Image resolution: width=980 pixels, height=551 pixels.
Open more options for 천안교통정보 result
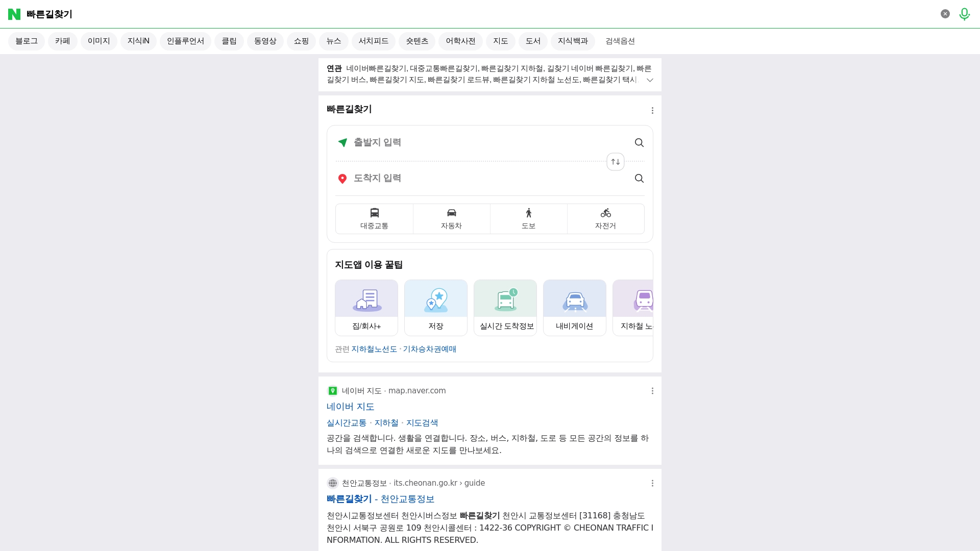(652, 483)
